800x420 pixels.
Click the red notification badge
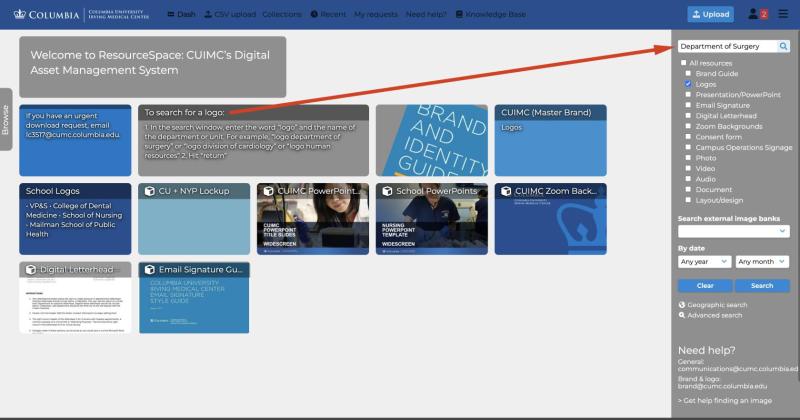tap(763, 14)
